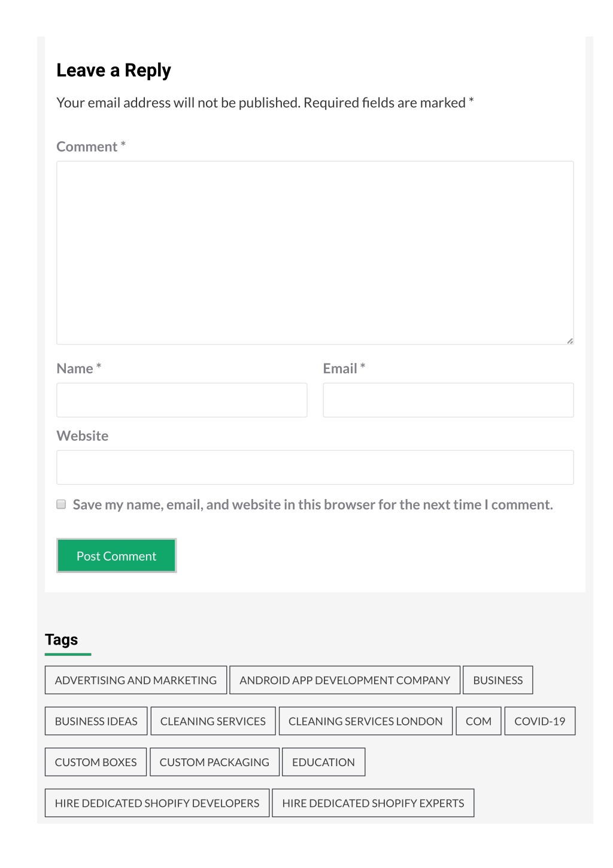
Task: Grab the comment box resize handle
Action: pyautogui.click(x=570, y=341)
